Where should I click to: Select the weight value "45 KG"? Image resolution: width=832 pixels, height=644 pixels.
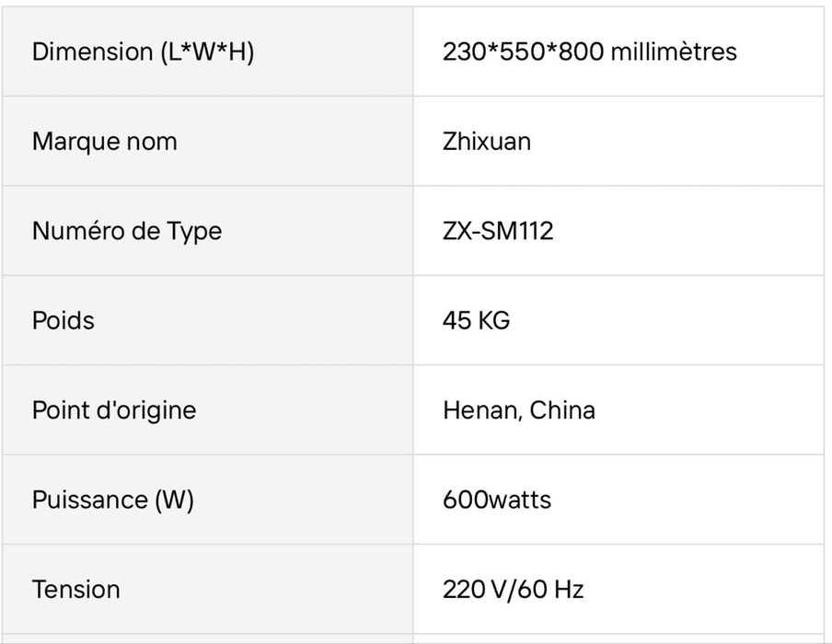point(476,320)
